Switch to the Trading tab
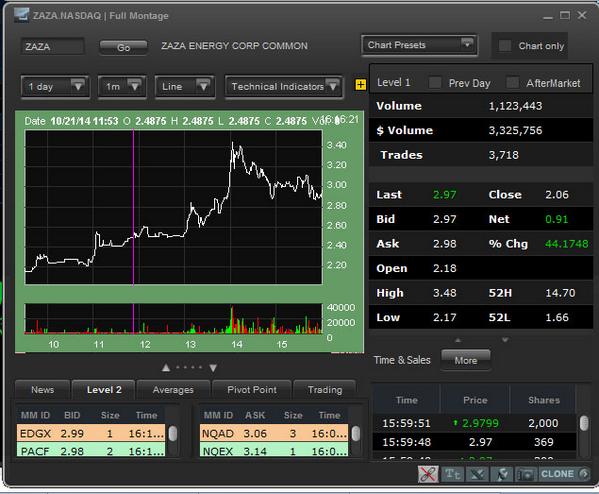599x494 pixels. 325,390
